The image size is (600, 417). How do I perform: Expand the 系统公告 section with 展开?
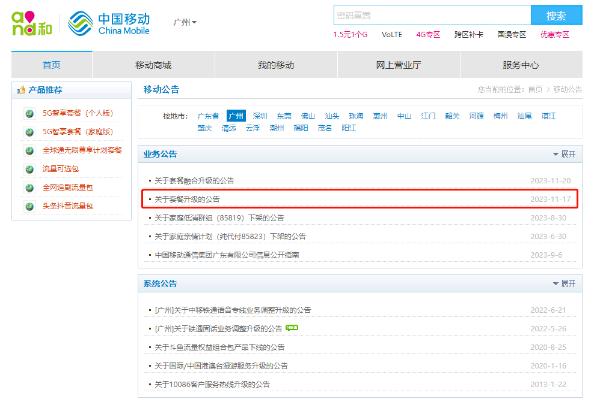pos(565,283)
